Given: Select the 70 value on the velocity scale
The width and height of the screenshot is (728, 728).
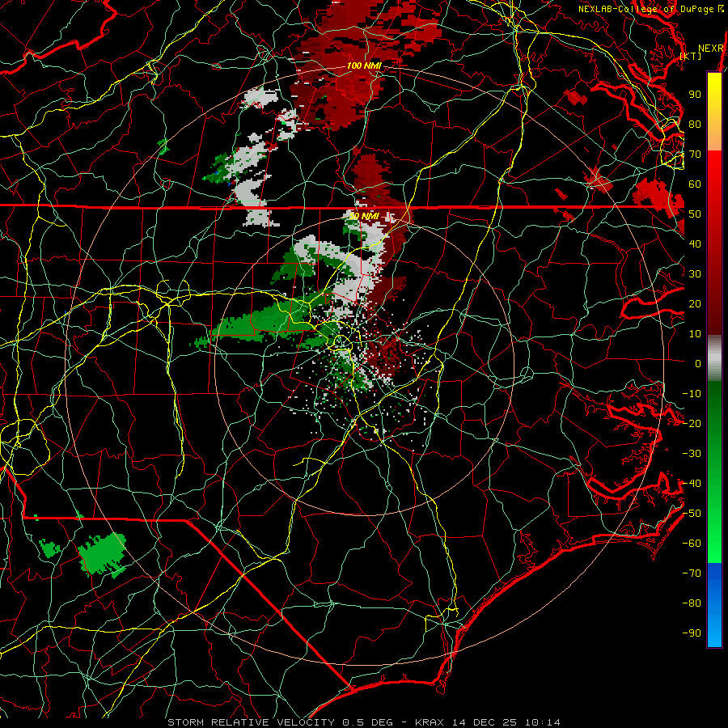Looking at the screenshot, I should coord(695,154).
